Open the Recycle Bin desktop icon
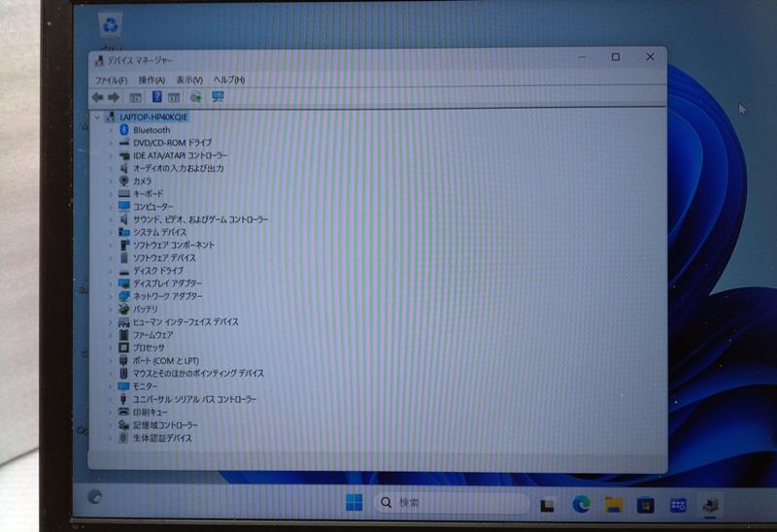 coord(110,25)
